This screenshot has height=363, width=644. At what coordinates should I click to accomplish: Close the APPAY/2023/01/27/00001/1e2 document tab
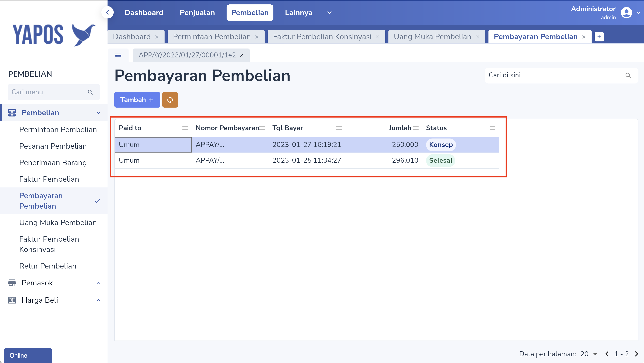click(242, 55)
